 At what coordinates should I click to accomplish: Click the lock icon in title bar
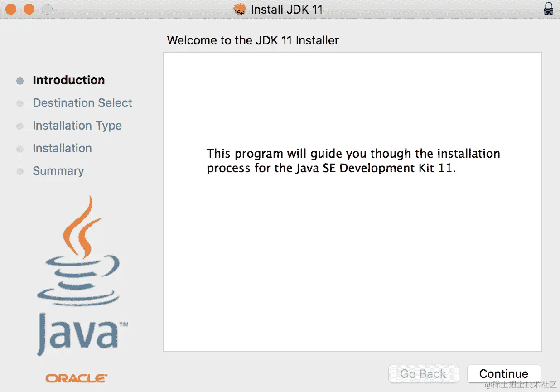[548, 9]
